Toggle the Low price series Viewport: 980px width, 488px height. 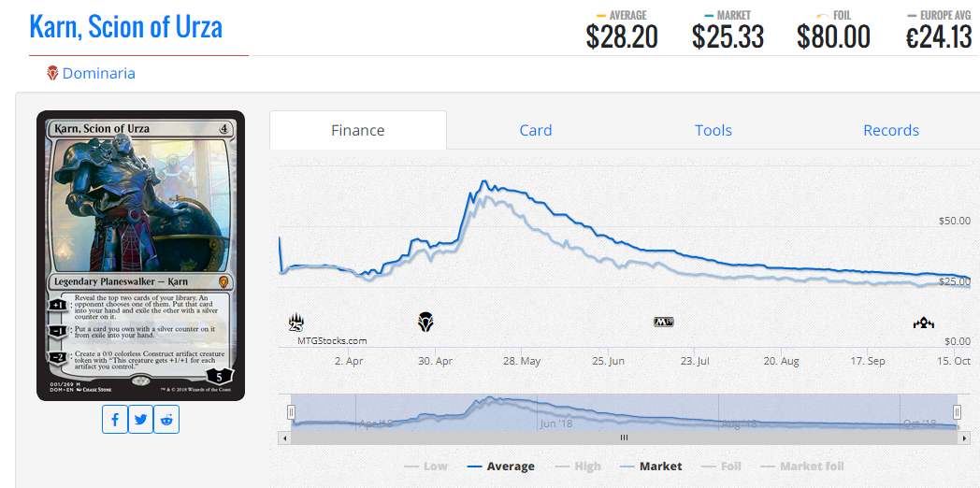click(x=425, y=466)
